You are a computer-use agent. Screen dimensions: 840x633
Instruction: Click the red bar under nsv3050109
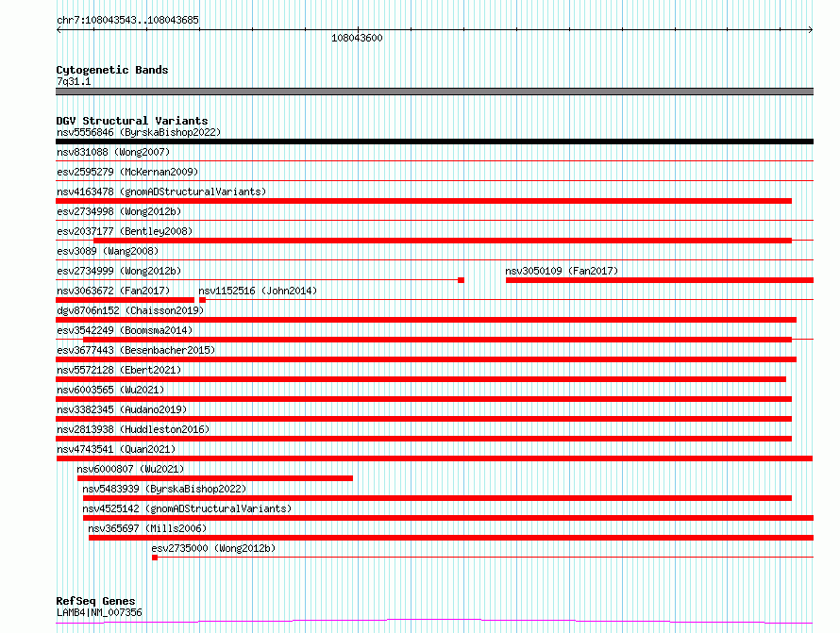660,280
